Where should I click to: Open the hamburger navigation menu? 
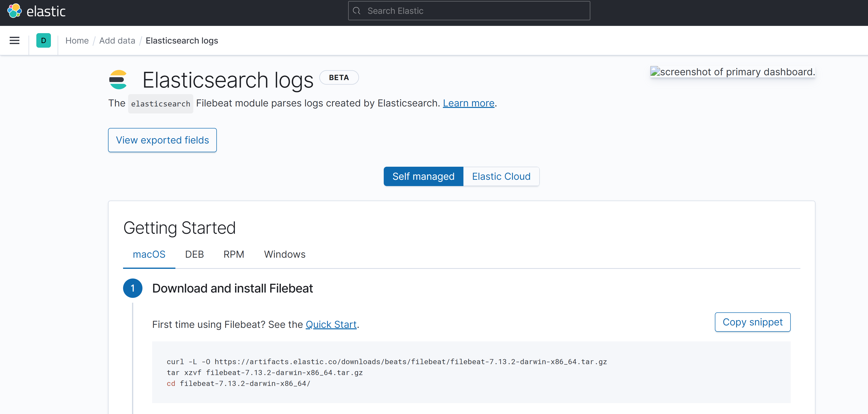pyautogui.click(x=15, y=41)
